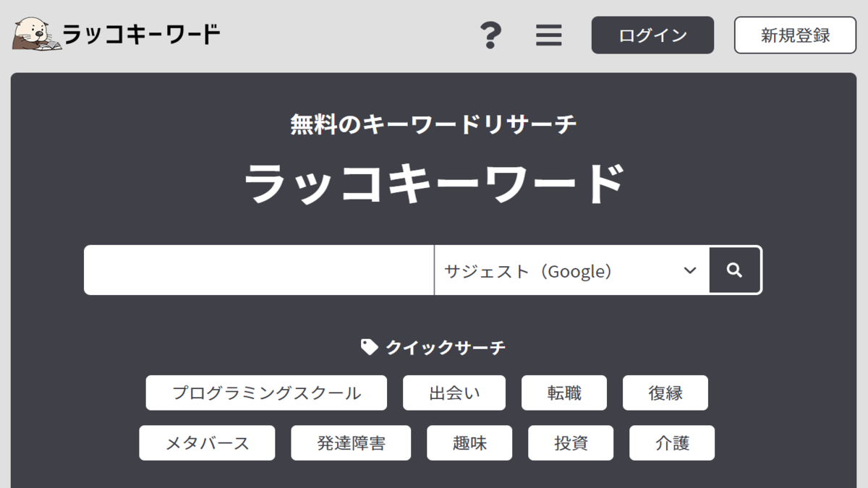The image size is (868, 488).
Task: Click the 復縁 quick search tag
Action: 665,393
